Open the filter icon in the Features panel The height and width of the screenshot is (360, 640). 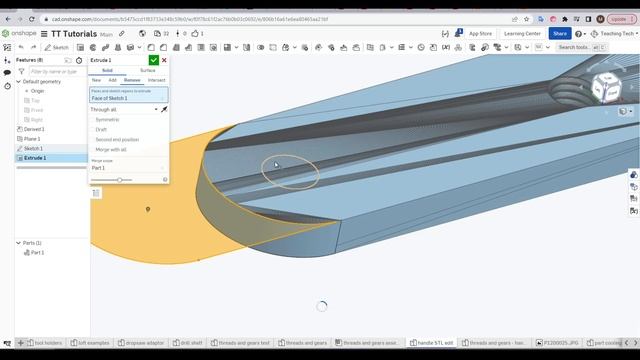tap(22, 71)
